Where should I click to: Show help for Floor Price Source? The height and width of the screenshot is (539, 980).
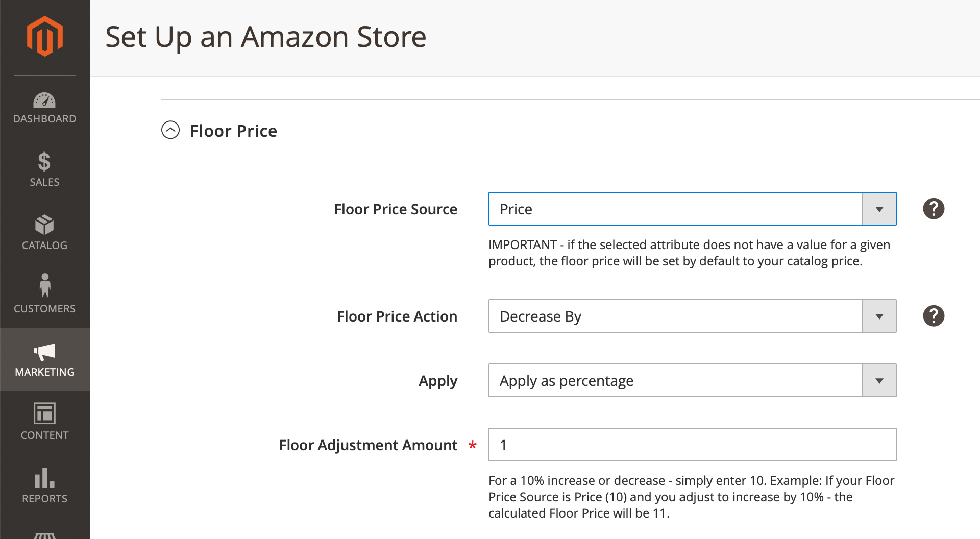tap(934, 209)
